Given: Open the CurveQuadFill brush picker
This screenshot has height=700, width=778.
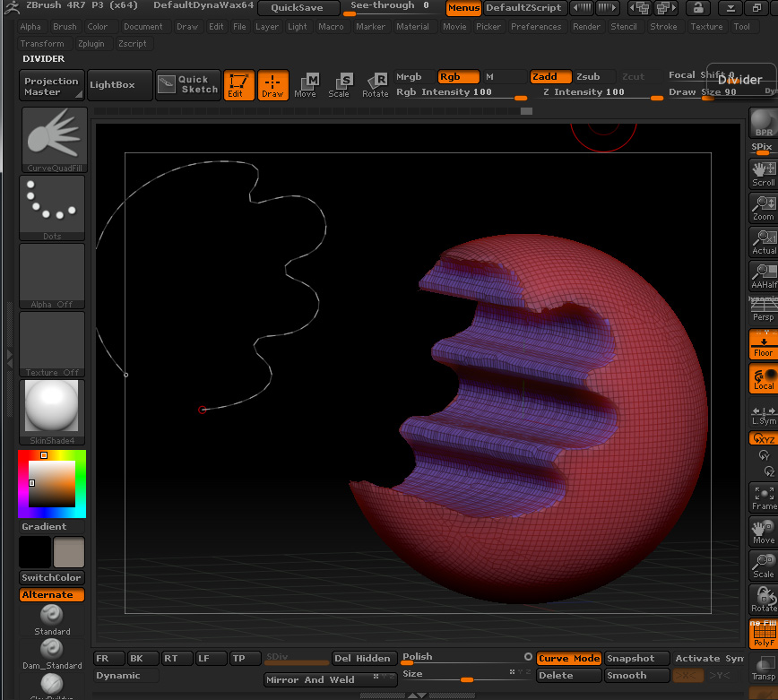Looking at the screenshot, I should click(x=53, y=140).
